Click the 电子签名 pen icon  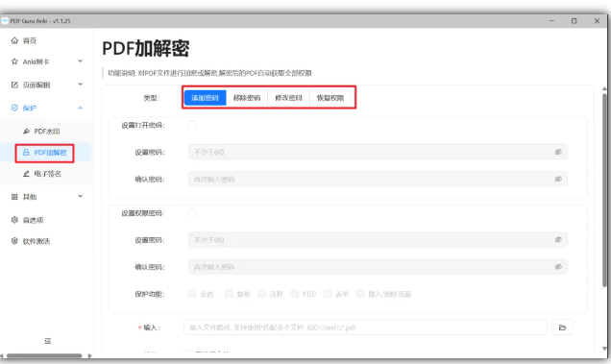(26, 174)
